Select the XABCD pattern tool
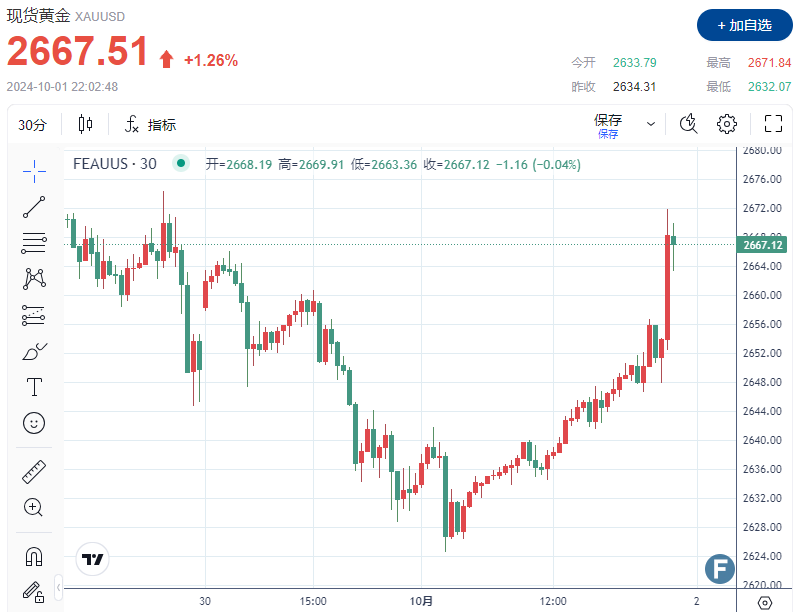The image size is (803, 612). [34, 278]
